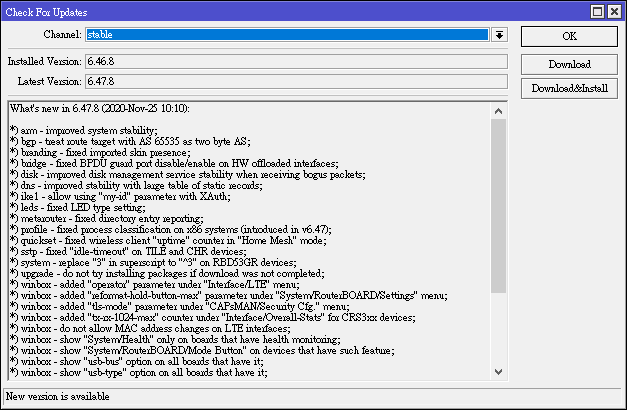Open the Channel dropdown arrow
This screenshot has width=627, height=410.
click(499, 35)
